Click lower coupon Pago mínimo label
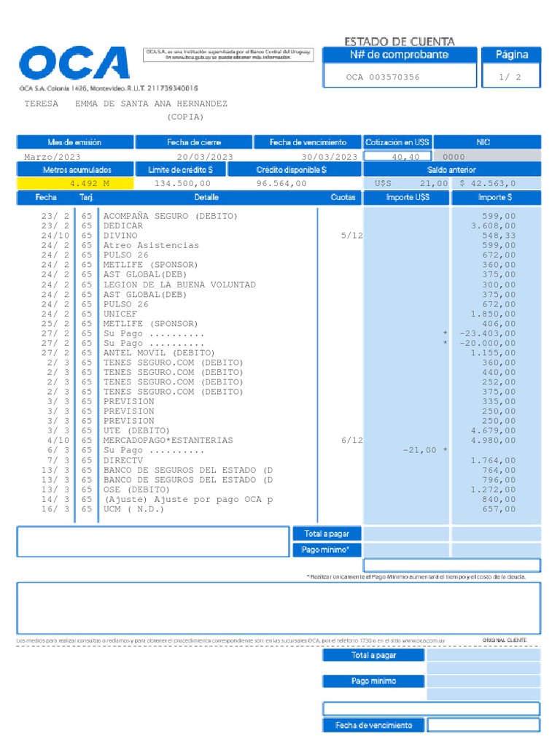Image resolution: width=560 pixels, height=747 pixels. pos(373,681)
